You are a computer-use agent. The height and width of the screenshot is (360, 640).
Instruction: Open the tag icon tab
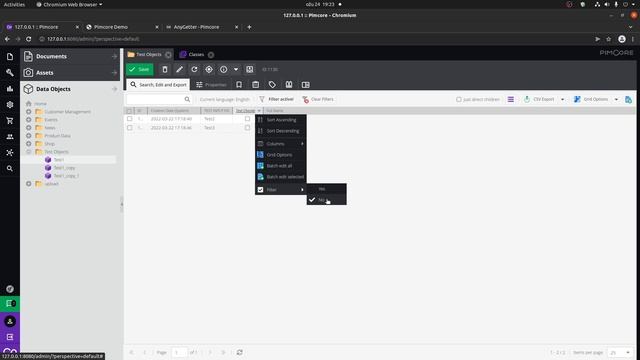[272, 84]
